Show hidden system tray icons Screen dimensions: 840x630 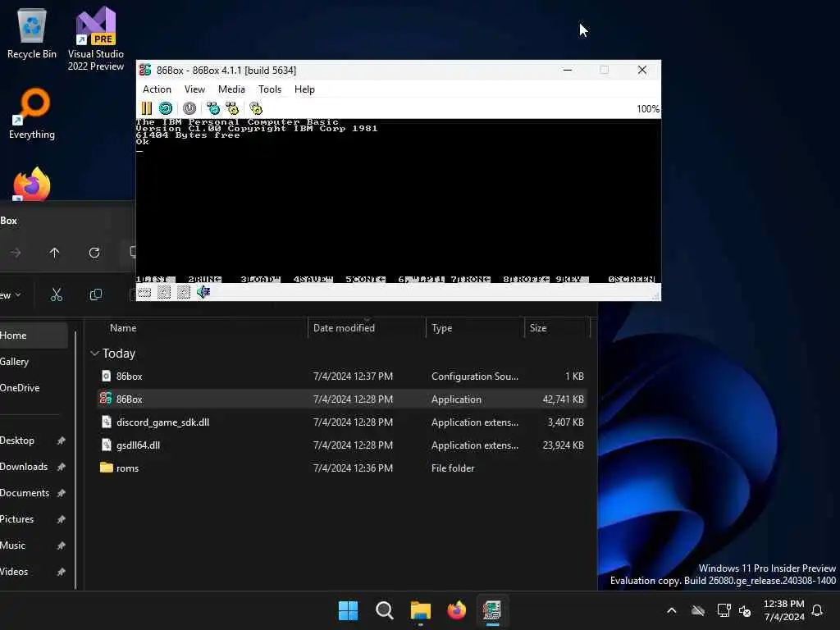point(671,610)
